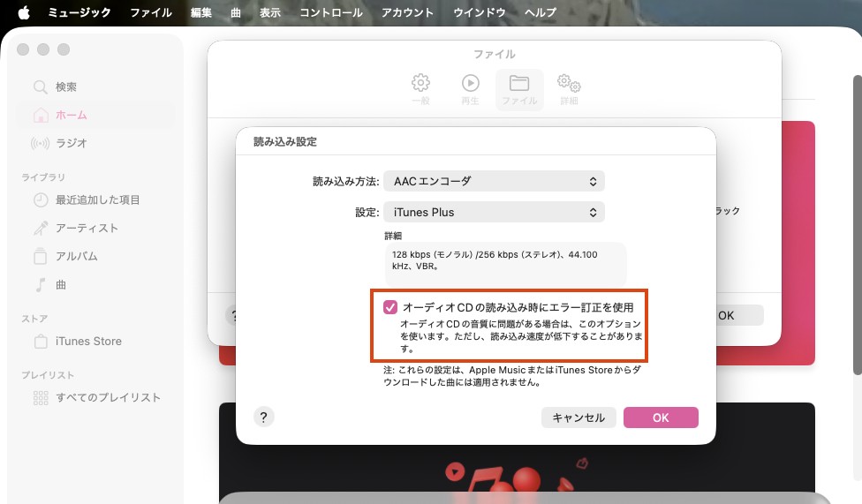Click the help question mark in 読み込み設定

[x=264, y=417]
